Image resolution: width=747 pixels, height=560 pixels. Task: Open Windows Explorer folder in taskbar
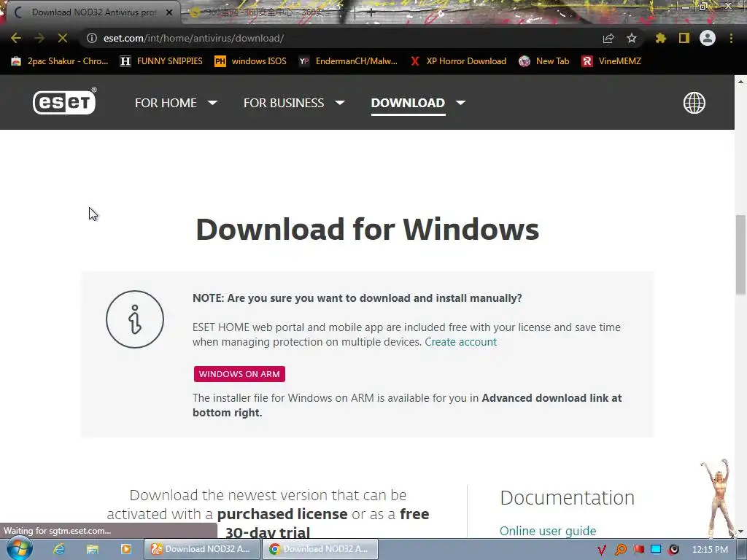pos(93,549)
